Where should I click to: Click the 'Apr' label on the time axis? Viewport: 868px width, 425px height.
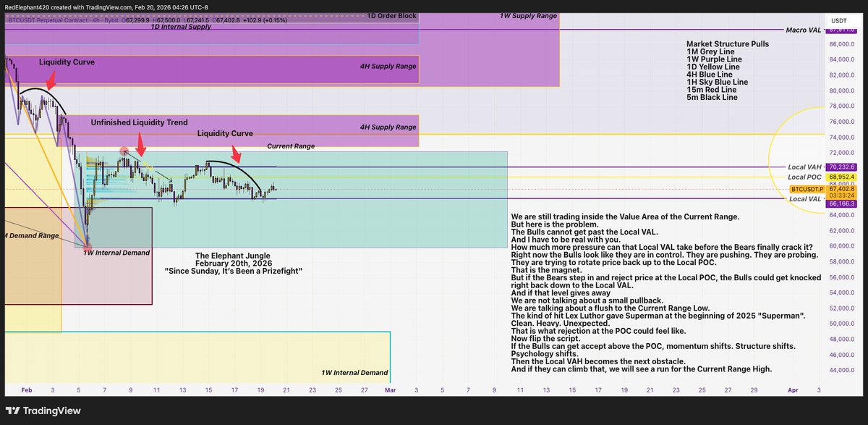pyautogui.click(x=793, y=390)
